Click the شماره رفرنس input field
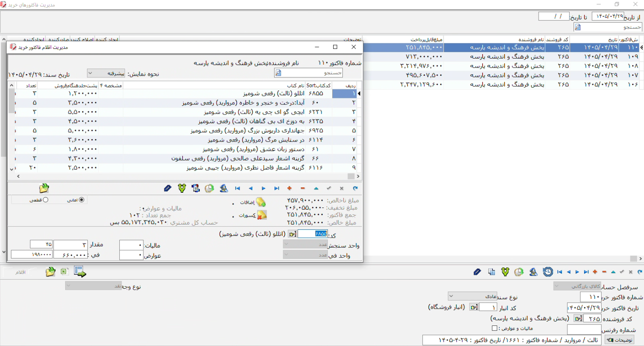644x346 pixels. [x=584, y=329]
